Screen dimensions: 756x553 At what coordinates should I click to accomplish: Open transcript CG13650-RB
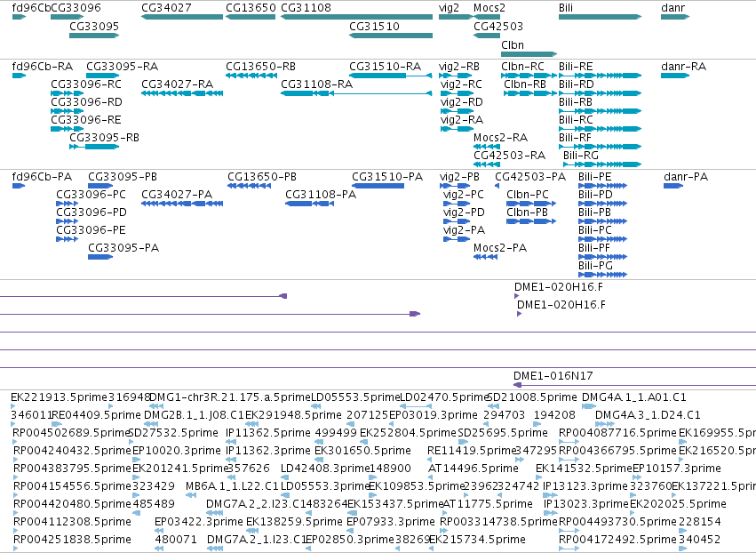251,76
